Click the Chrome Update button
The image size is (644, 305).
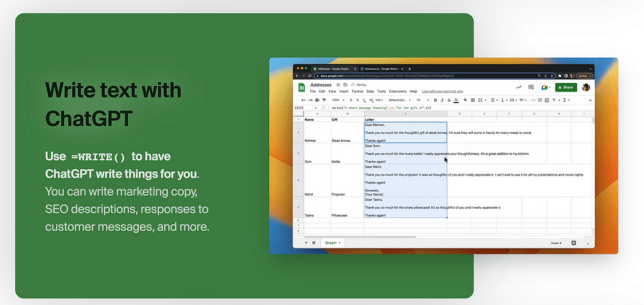[584, 75]
